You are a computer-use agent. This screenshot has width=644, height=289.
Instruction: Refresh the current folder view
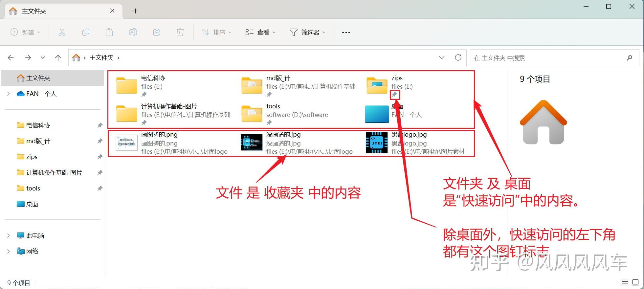click(458, 58)
